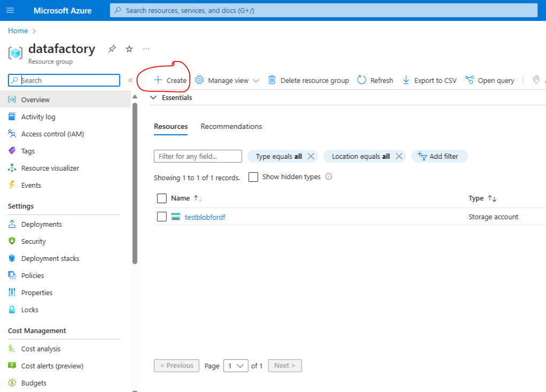Click the Open query icon
Screen dimensions: 546x392
[470, 80]
